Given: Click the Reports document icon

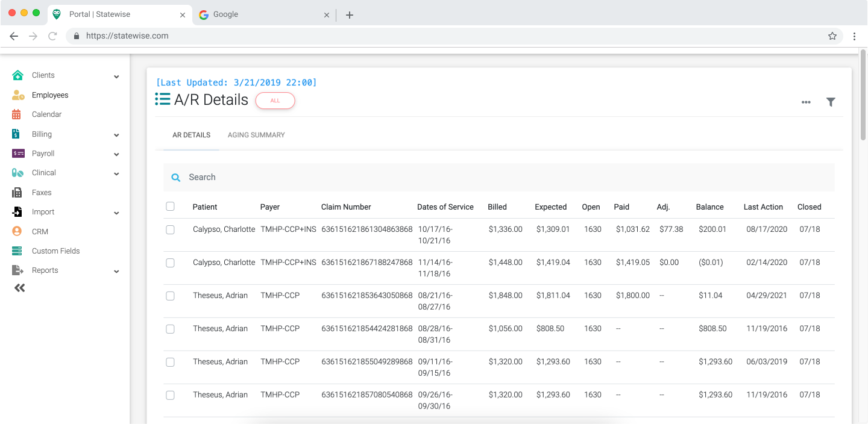Looking at the screenshot, I should pos(17,270).
